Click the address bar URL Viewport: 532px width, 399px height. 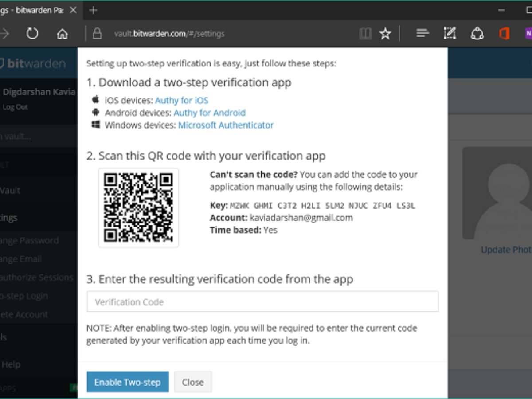point(169,34)
